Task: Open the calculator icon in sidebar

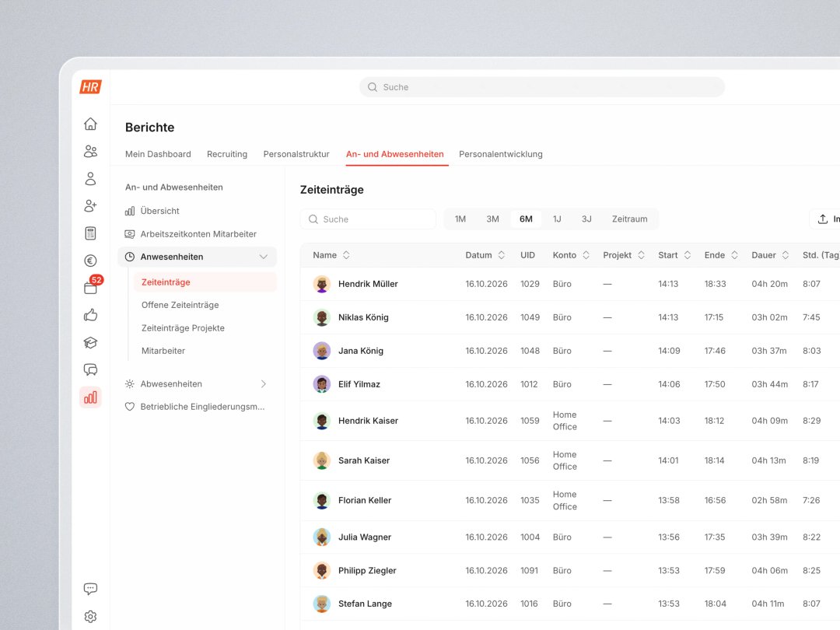Action: coord(90,233)
